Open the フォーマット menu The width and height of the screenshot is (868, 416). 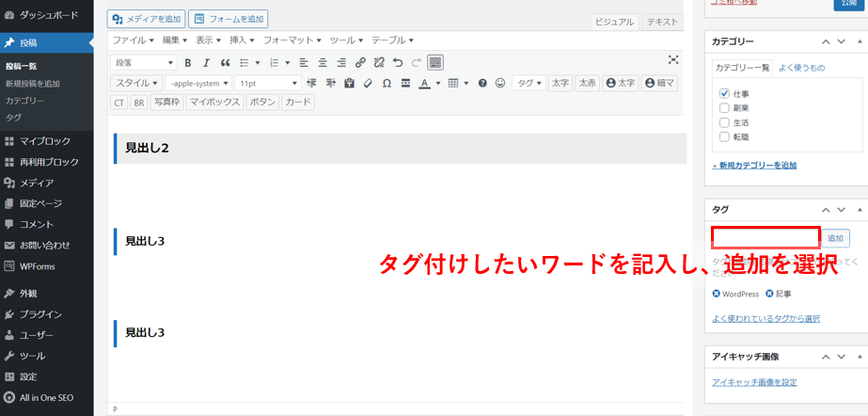292,40
